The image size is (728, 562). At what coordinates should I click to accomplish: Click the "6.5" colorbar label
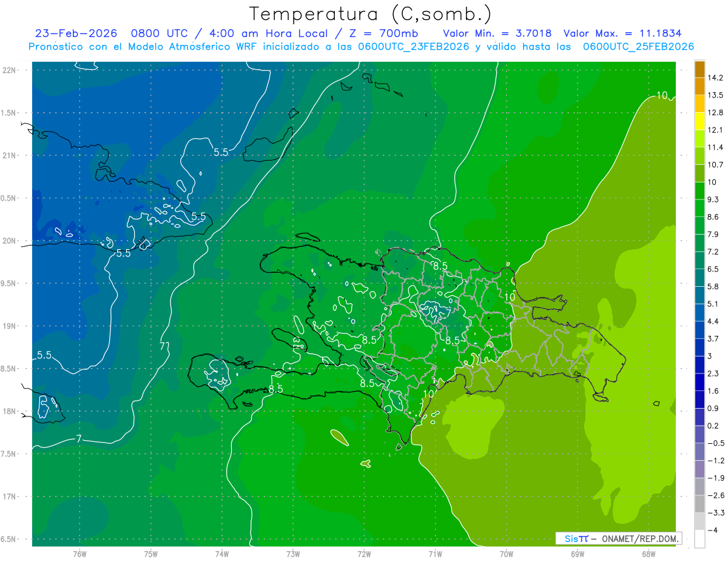(713, 269)
